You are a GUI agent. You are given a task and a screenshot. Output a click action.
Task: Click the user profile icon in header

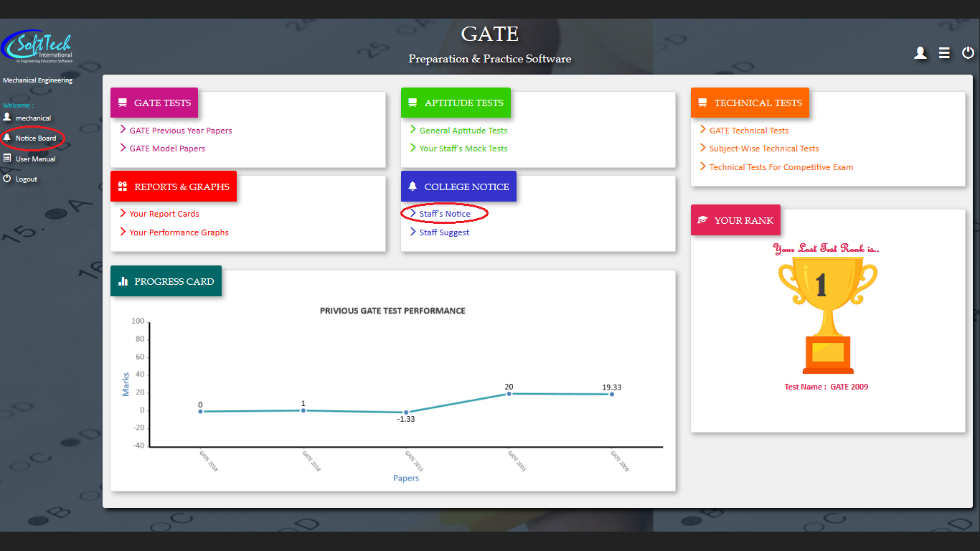click(x=920, y=53)
